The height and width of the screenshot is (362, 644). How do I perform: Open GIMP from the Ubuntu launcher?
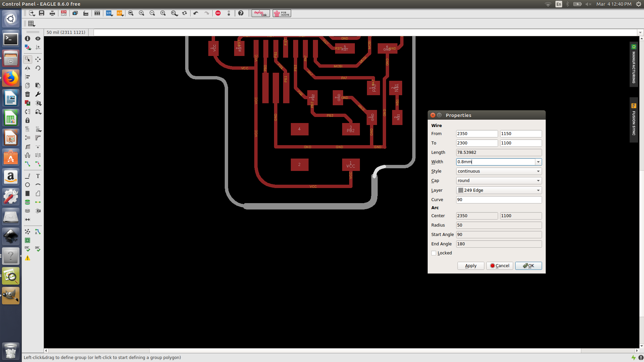click(11, 296)
